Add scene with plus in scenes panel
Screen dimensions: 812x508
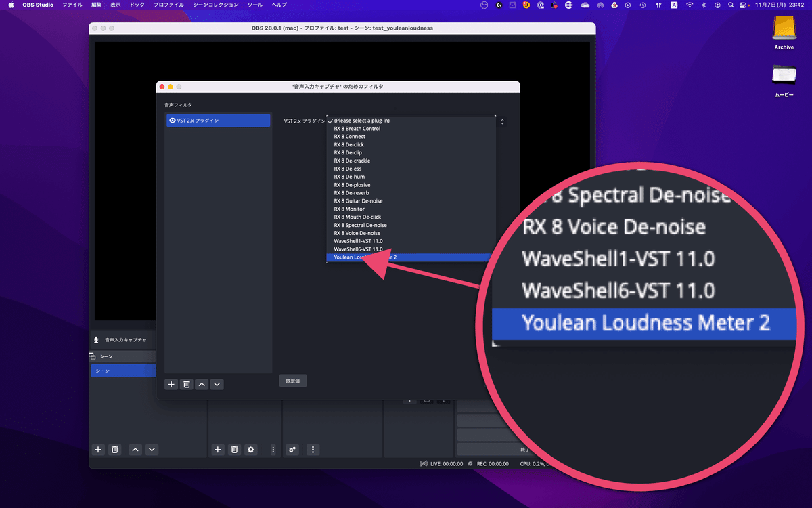click(98, 449)
